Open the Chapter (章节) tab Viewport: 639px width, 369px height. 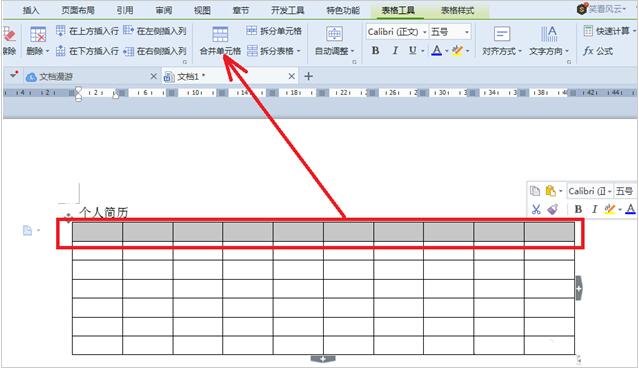[240, 10]
